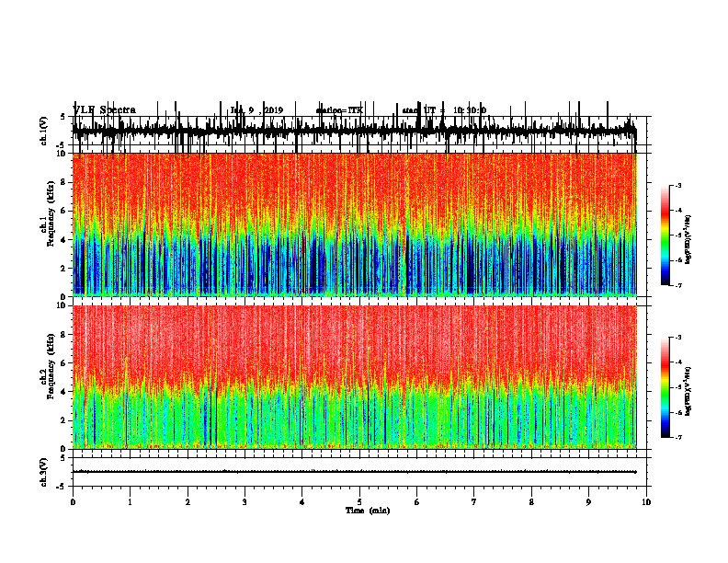Click the "ch.1(V)" axis label

[x=43, y=131]
